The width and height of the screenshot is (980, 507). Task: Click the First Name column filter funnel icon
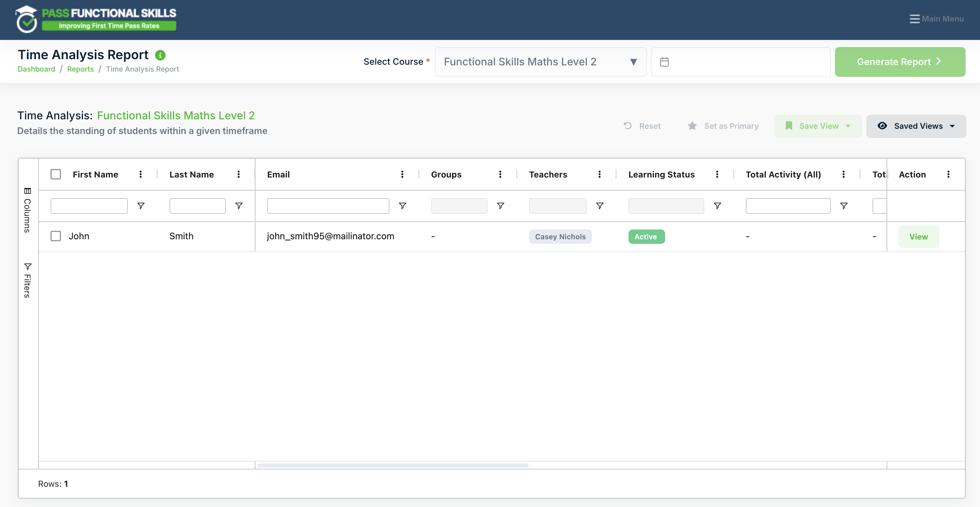(x=141, y=206)
